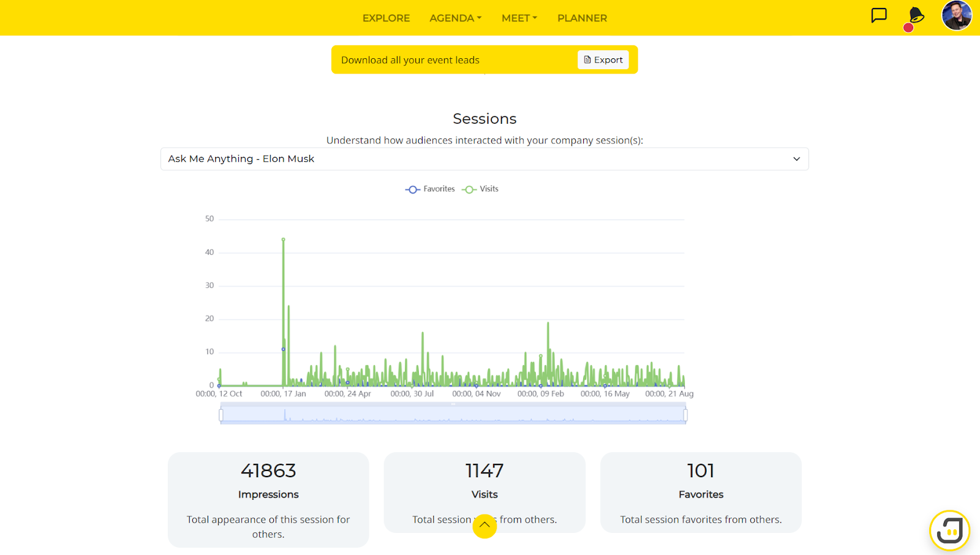Click the Sessions heading
Viewport: 980px width, 555px height.
coord(484,119)
